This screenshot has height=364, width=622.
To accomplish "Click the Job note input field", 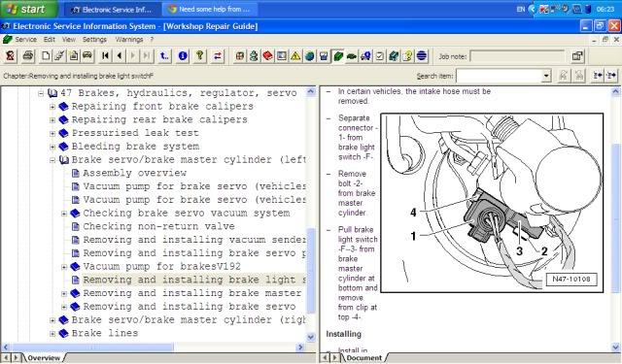I will point(516,56).
